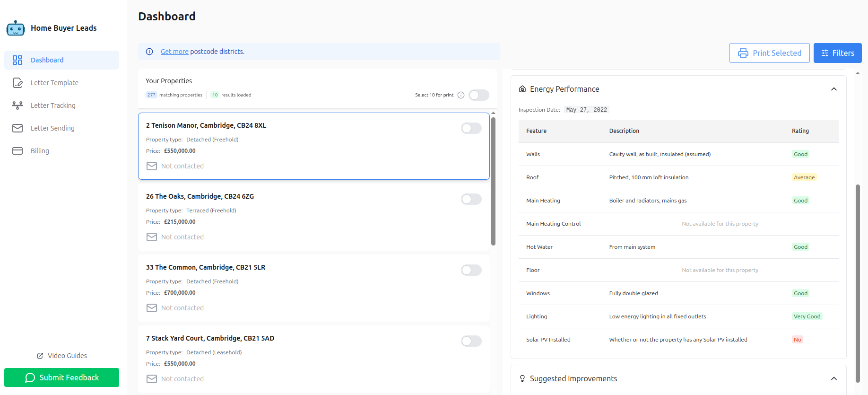The width and height of the screenshot is (868, 395).
Task: Click envelope icon for 7 Stack Yard Court
Action: pyautogui.click(x=152, y=379)
